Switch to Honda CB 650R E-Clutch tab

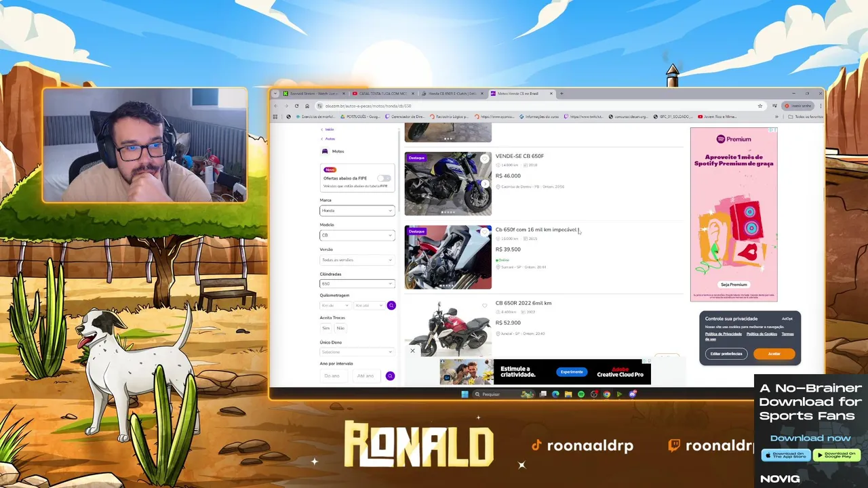pos(452,94)
